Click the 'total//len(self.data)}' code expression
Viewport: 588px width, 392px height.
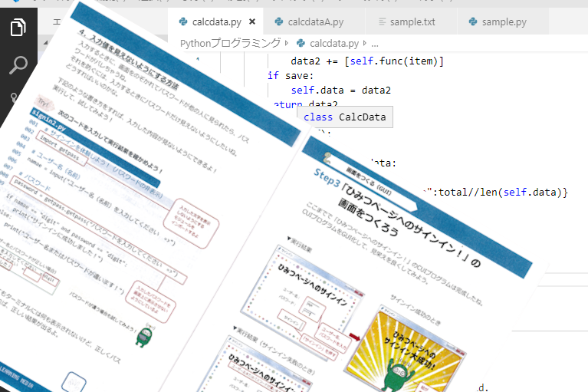pyautogui.click(x=503, y=193)
